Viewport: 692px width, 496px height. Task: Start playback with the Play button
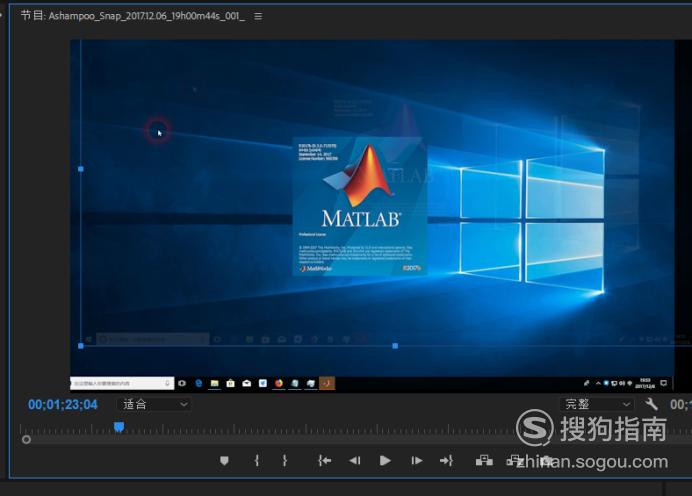(x=385, y=461)
